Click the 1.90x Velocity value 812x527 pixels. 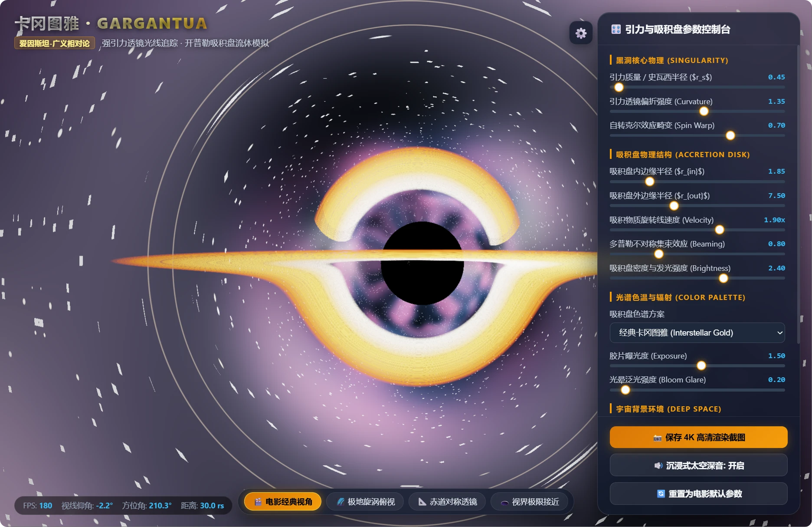(774, 220)
